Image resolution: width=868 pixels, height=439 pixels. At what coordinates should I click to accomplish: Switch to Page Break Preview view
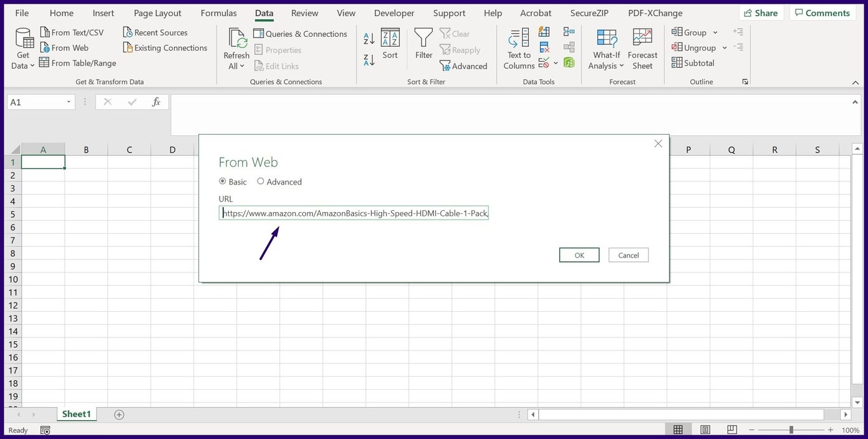click(731, 430)
